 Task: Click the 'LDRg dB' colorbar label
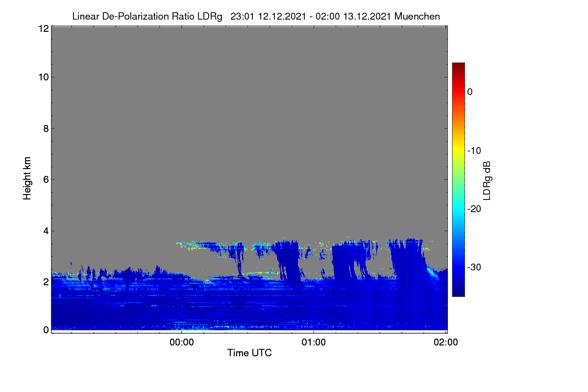coord(487,180)
